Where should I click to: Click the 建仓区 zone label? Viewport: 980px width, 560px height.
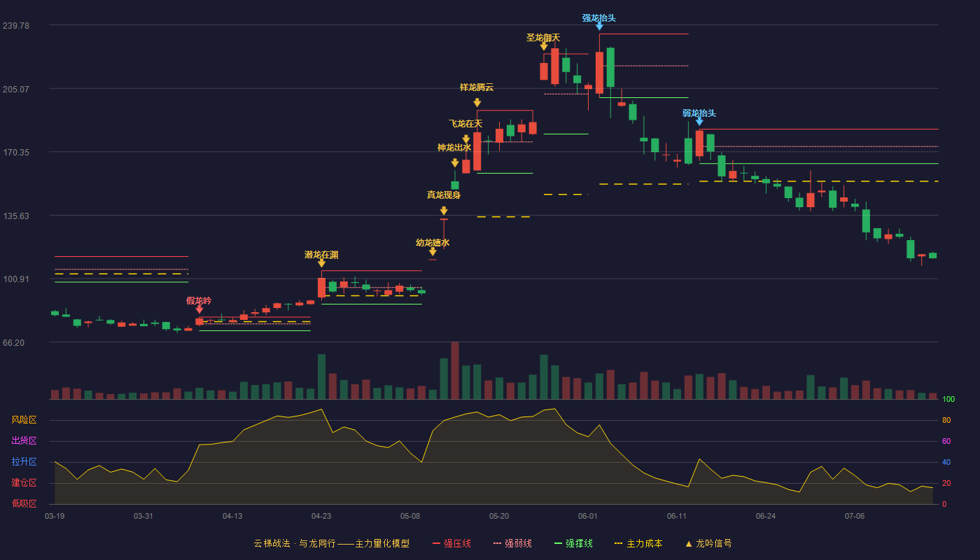24,483
